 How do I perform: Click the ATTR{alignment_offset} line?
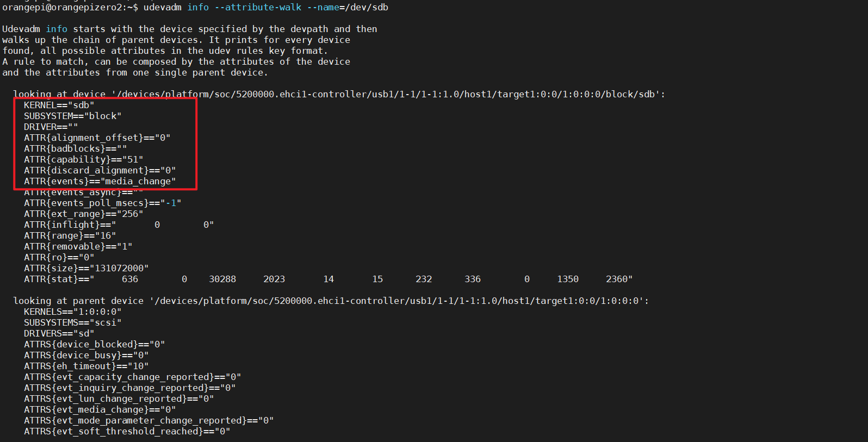click(97, 138)
